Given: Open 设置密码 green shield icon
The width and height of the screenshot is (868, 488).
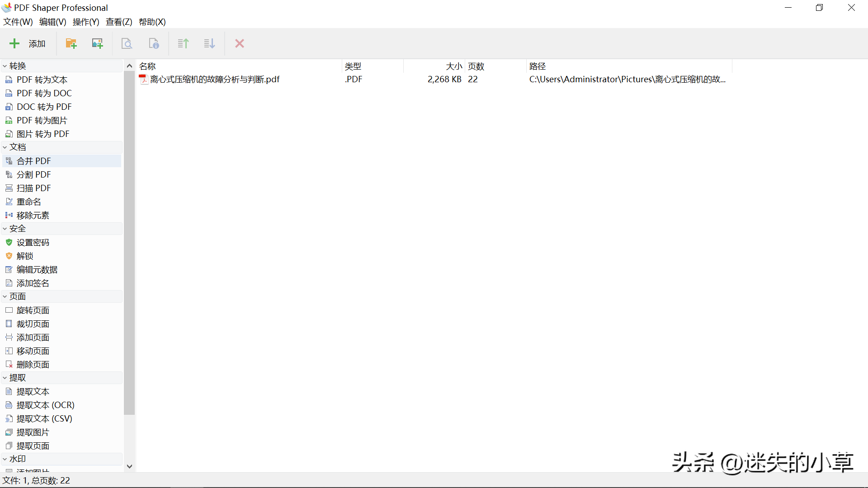Looking at the screenshot, I should tap(9, 242).
